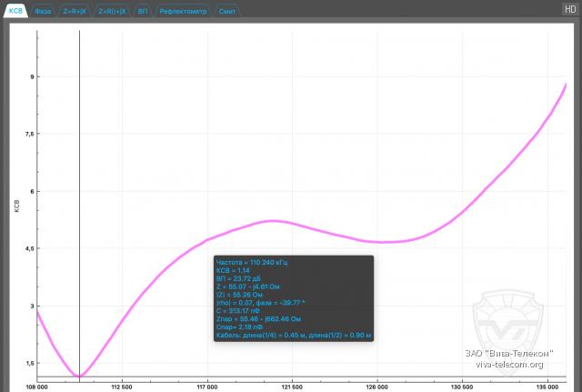Toggle the HD button in top corner

coord(570,9)
